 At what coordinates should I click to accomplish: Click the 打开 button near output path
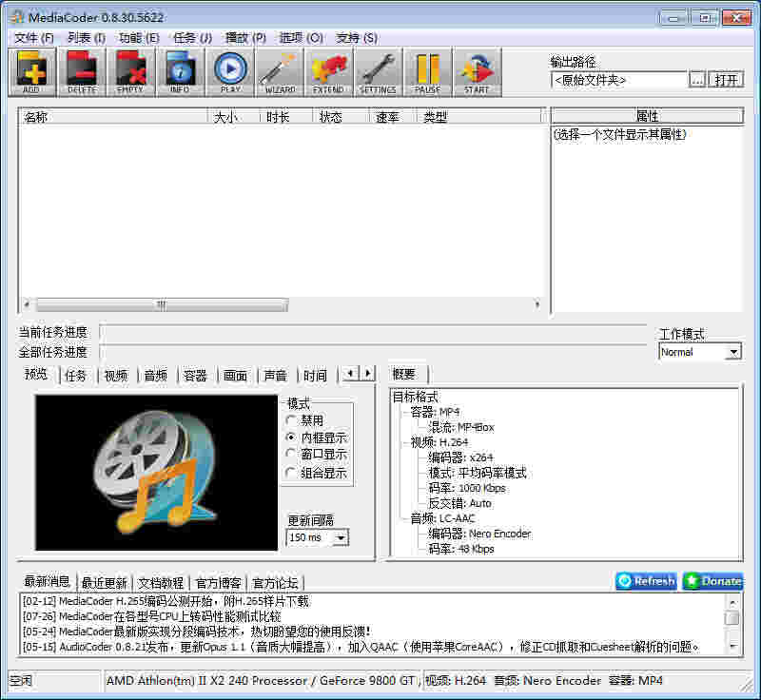coord(727,80)
